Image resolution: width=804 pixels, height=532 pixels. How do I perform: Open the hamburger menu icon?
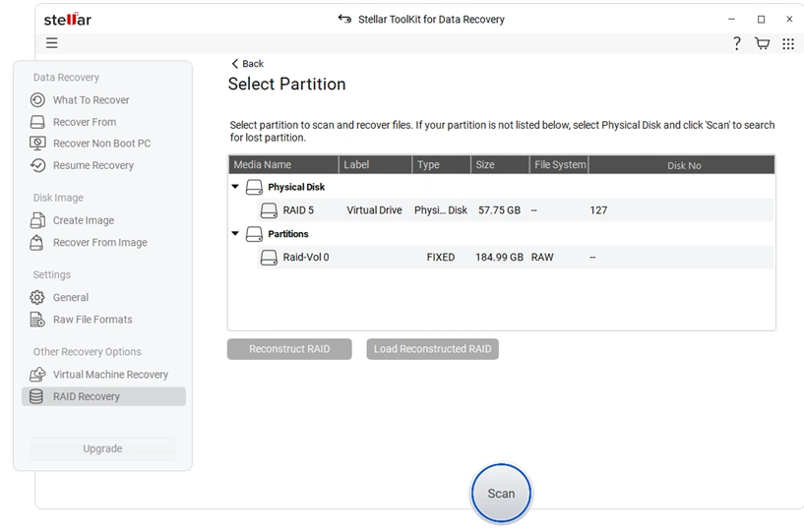pos(51,43)
